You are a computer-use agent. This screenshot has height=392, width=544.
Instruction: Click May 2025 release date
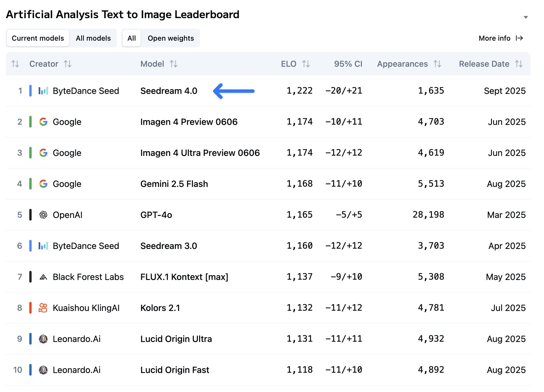(506, 277)
